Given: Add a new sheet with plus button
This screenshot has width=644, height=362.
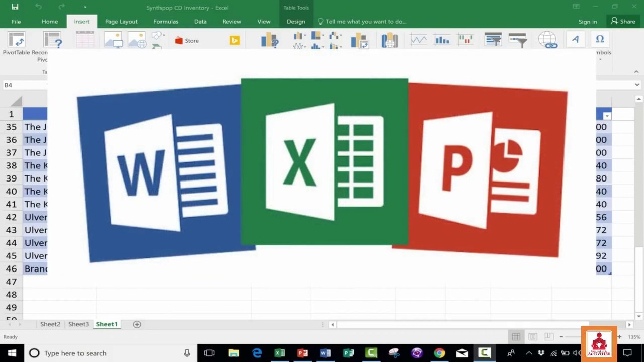Looking at the screenshot, I should tap(137, 325).
